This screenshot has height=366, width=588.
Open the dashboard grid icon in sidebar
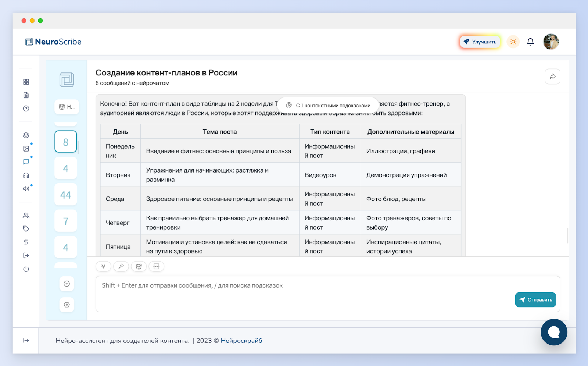coord(26,82)
